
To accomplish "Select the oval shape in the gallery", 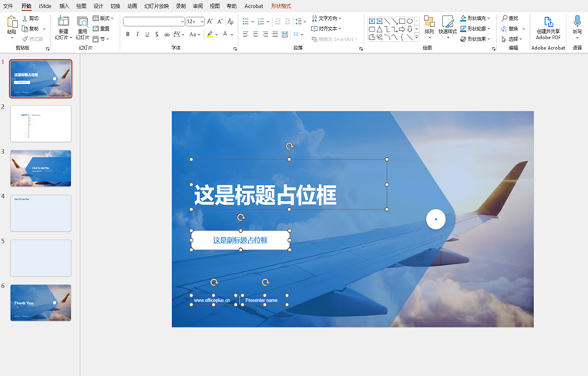I will click(x=410, y=22).
